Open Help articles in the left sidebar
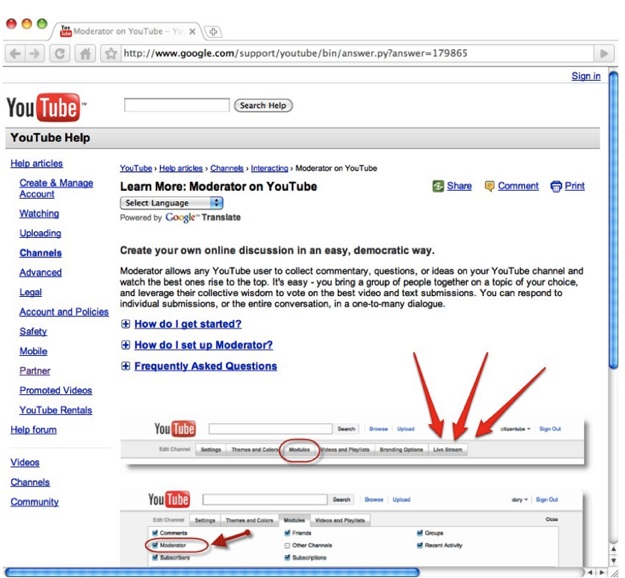Screen dimensions: 625x578 coord(37,163)
